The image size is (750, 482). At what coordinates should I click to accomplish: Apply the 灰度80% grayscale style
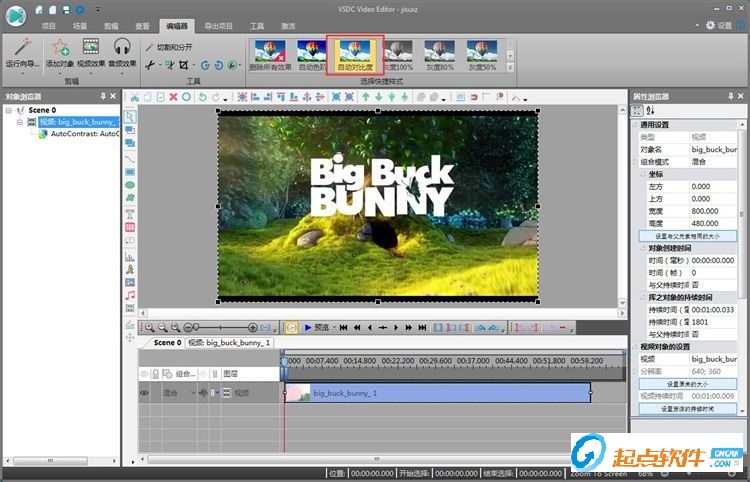[x=440, y=55]
